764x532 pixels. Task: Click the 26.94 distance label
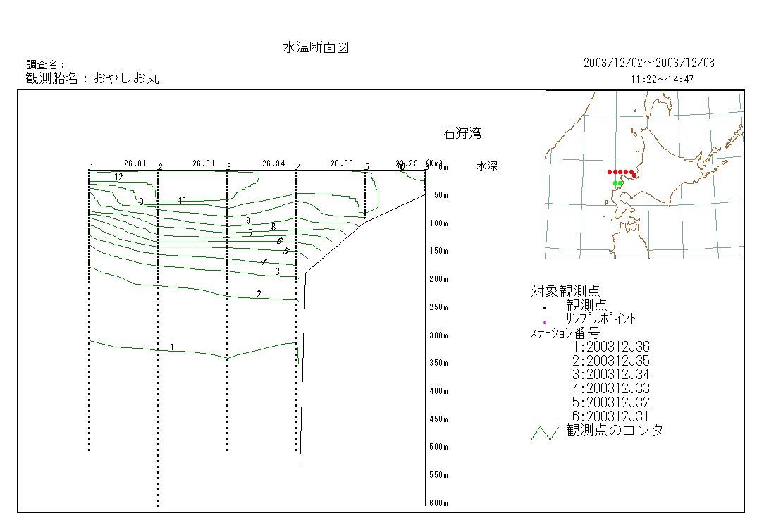click(x=273, y=163)
